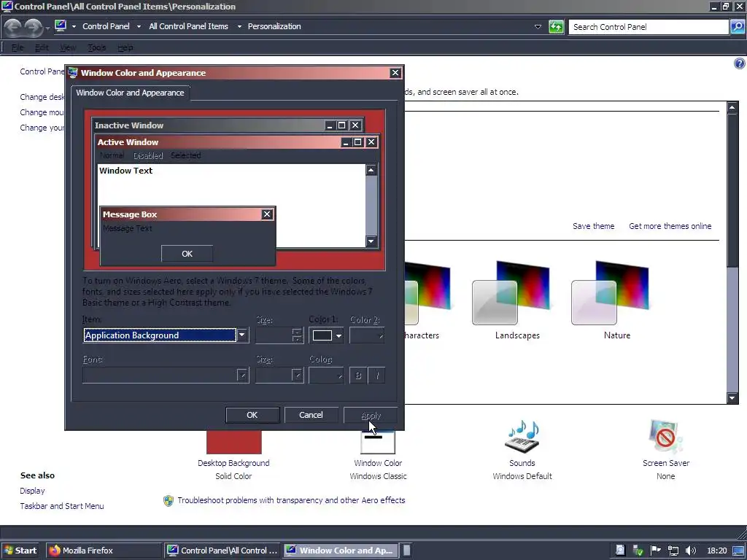Toggle Italic font button
Screen dimensions: 747x560
[x=377, y=376]
